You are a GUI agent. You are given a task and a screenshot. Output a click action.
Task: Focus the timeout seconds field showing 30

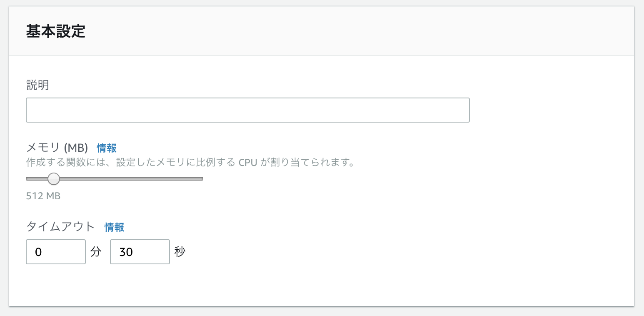click(140, 252)
